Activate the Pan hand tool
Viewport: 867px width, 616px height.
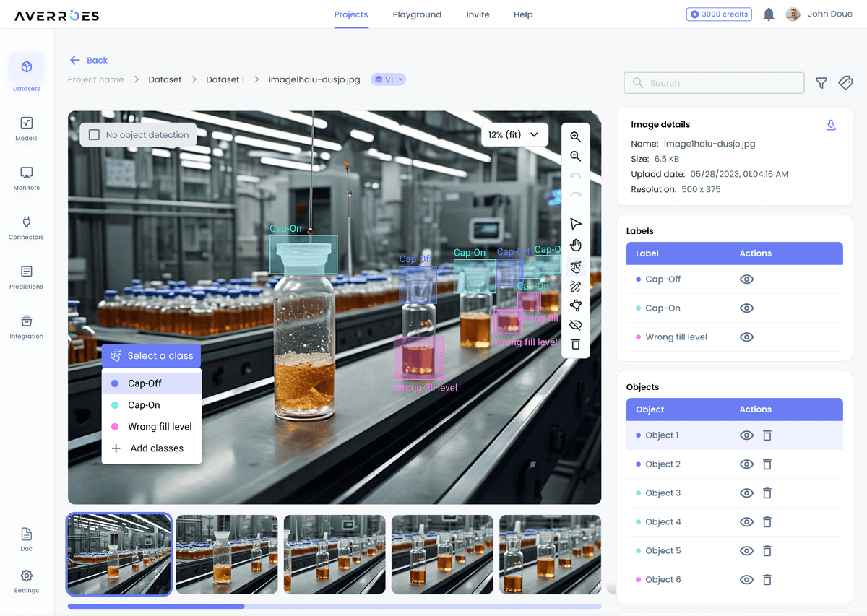click(x=576, y=244)
